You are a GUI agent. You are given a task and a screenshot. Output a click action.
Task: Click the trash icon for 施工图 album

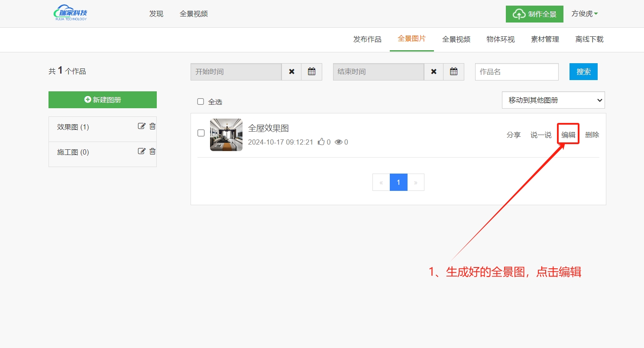[152, 151]
